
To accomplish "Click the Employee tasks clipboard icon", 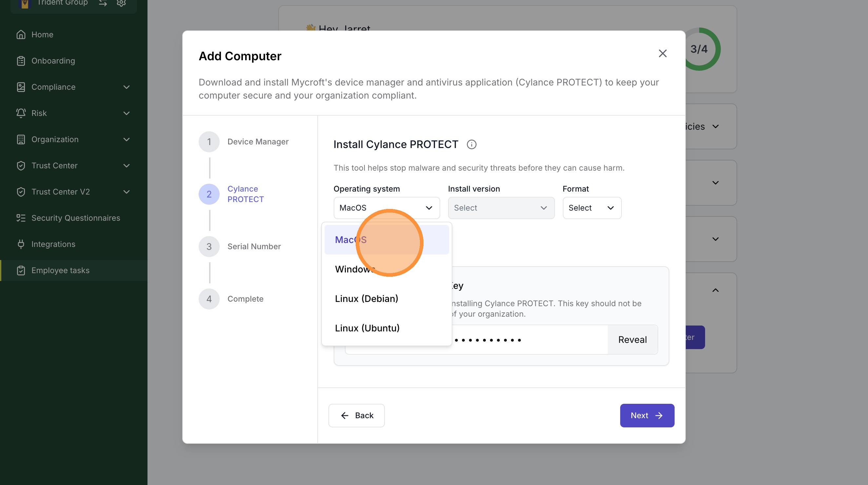I will tap(21, 270).
